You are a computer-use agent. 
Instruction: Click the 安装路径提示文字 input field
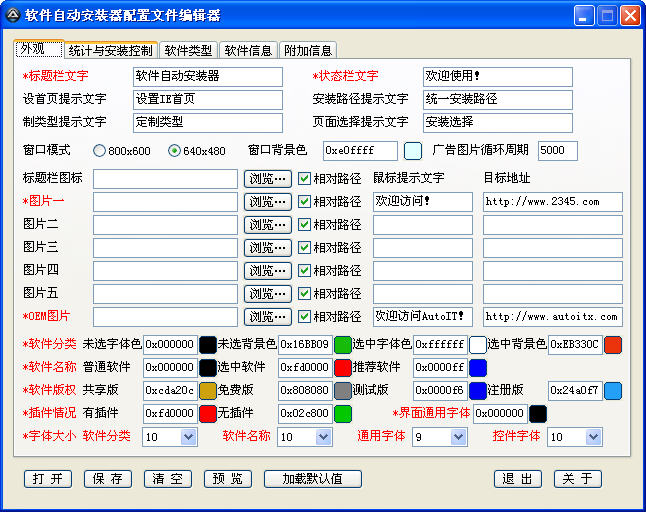click(x=498, y=100)
